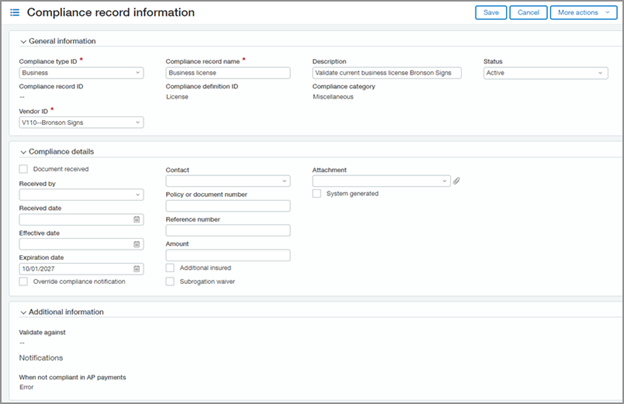
Task: Enable Override compliance notification checkbox
Action: click(x=24, y=281)
